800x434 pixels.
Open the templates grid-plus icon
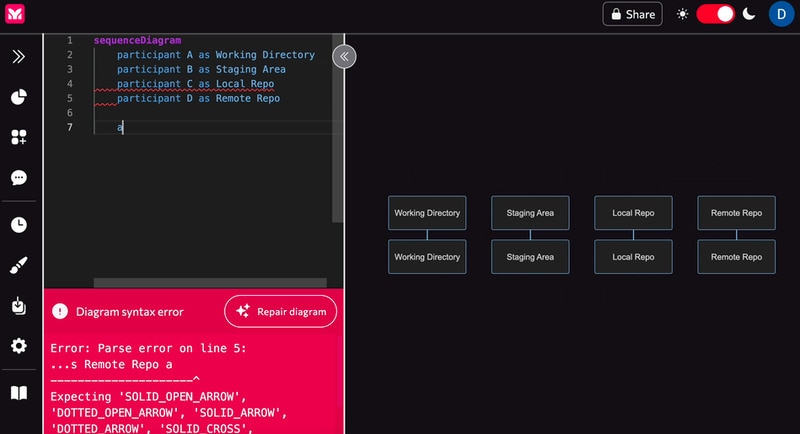pyautogui.click(x=18, y=137)
